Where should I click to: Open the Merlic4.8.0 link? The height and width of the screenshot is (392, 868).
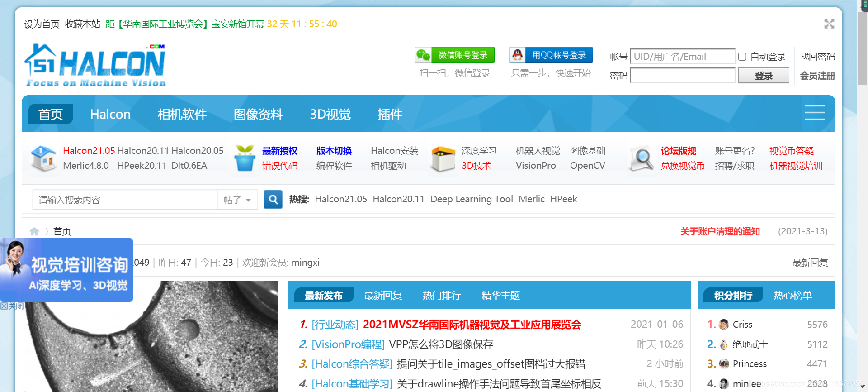86,166
